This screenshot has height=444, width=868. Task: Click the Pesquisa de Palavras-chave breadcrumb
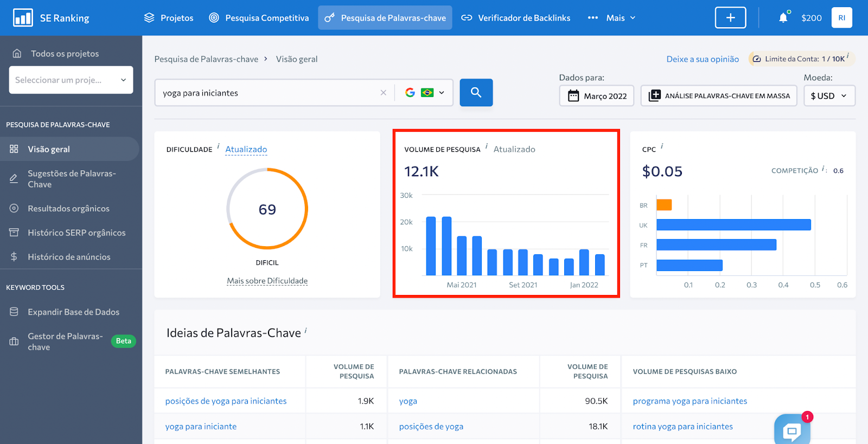pyautogui.click(x=206, y=59)
